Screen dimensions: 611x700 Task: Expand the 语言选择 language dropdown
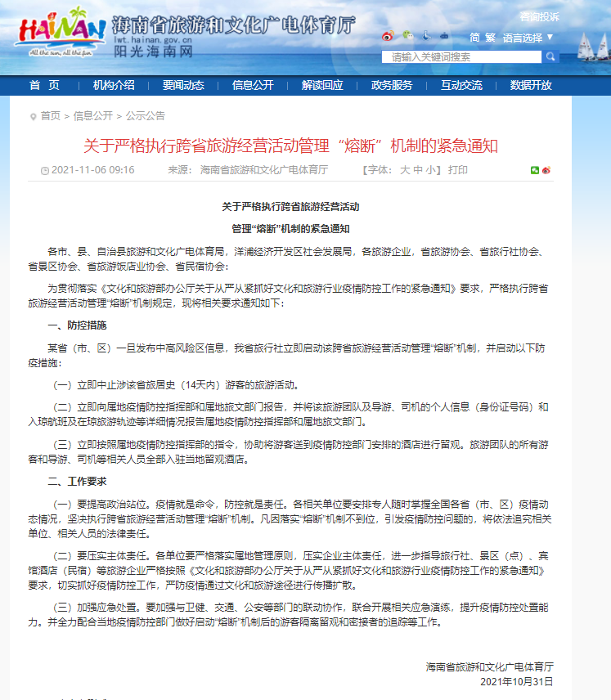(x=528, y=38)
